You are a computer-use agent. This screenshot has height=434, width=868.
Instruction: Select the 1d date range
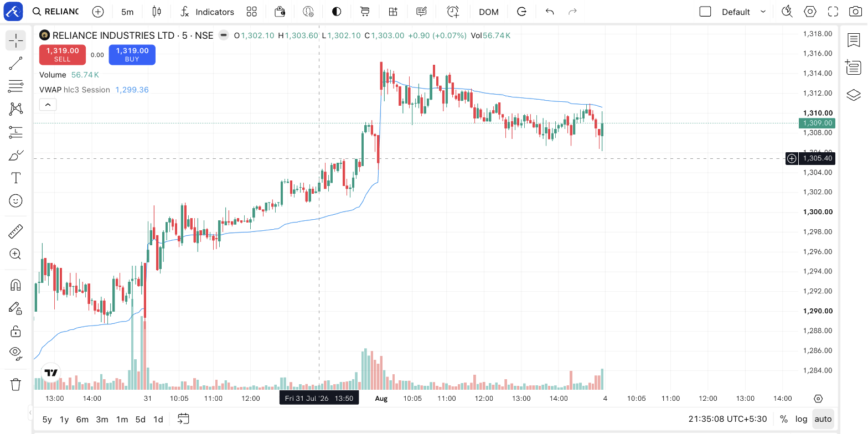pos(158,419)
